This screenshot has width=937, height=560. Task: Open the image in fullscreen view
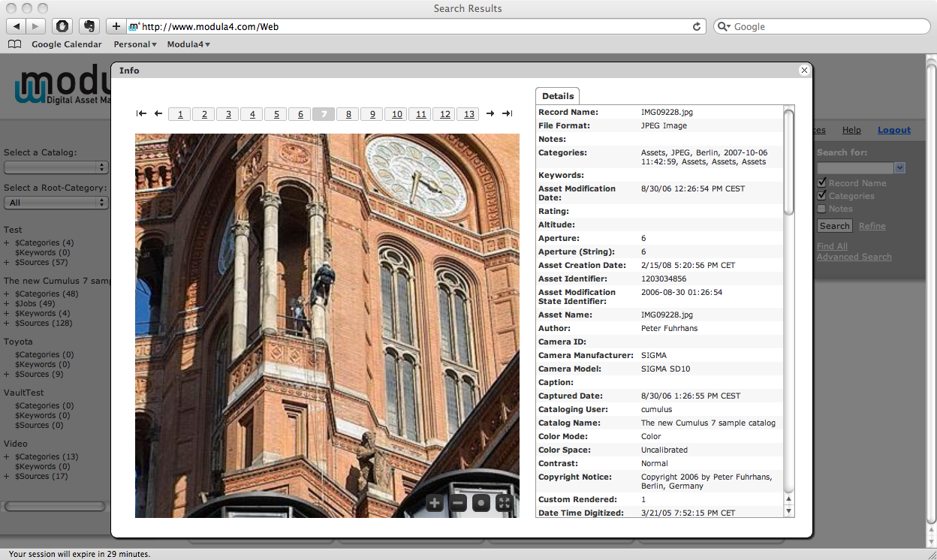pos(505,504)
